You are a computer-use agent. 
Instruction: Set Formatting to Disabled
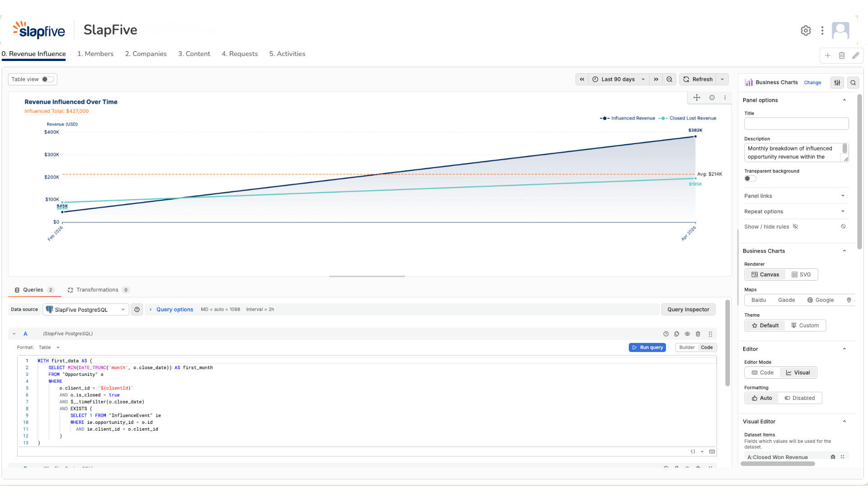(800, 398)
